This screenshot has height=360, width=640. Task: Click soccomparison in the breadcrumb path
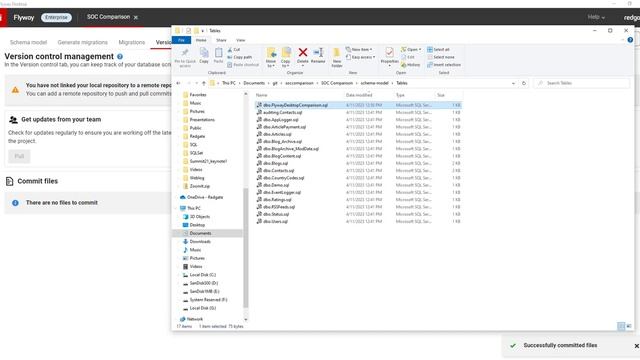tap(299, 83)
